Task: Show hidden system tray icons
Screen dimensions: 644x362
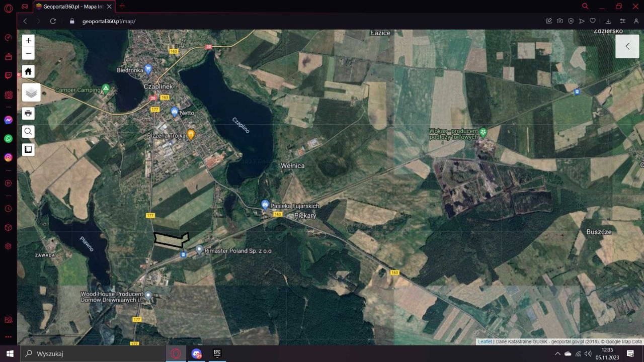Action: [x=557, y=353]
